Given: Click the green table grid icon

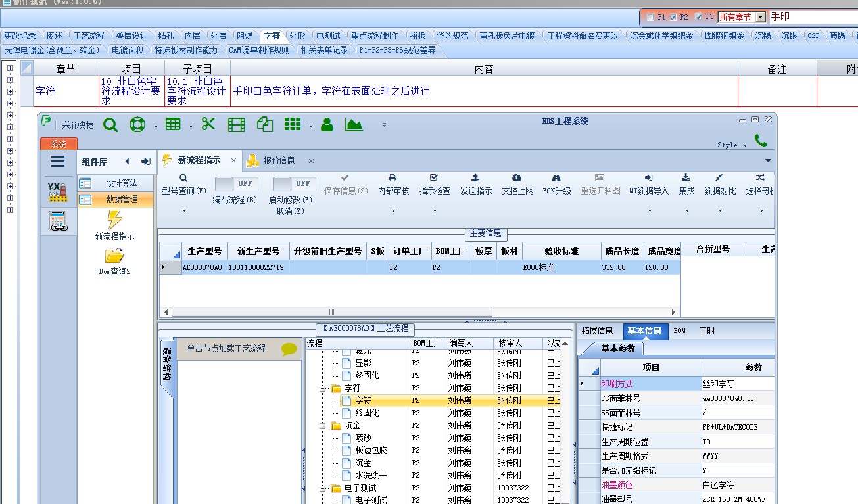Looking at the screenshot, I should click(173, 124).
